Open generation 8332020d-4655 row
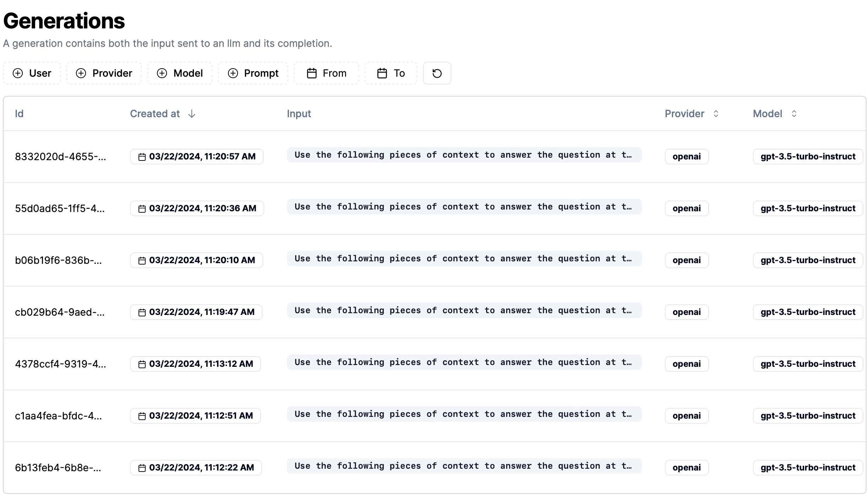Viewport: 868px width, 495px height. point(60,157)
